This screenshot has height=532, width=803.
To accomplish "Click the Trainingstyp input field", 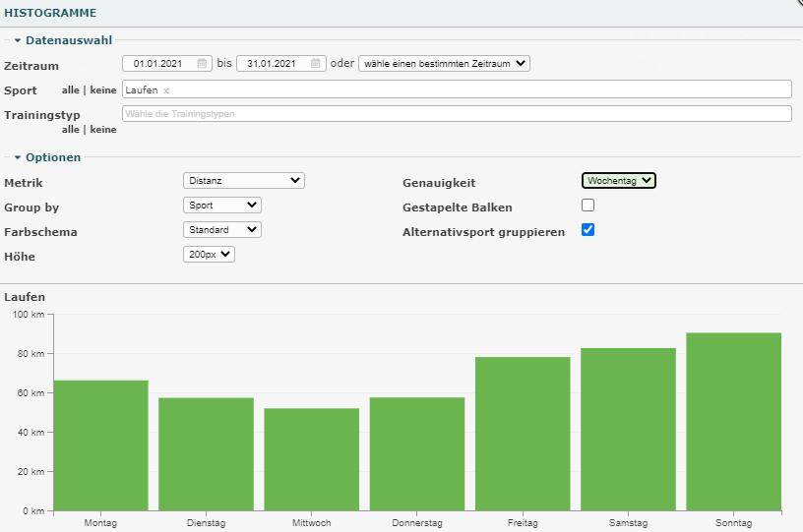I will 457,114.
